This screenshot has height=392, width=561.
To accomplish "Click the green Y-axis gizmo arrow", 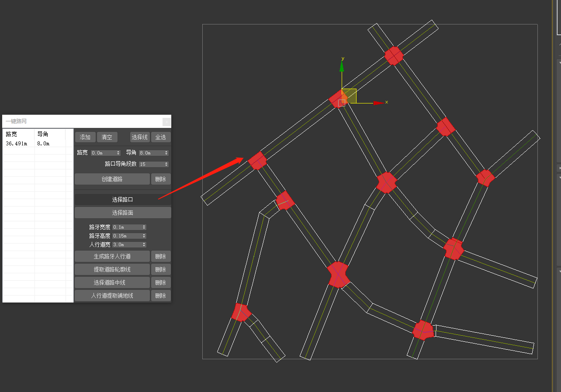I will [x=342, y=66].
